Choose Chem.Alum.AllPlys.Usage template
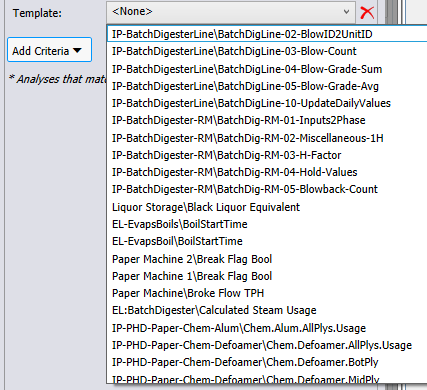The width and height of the screenshot is (427, 390). tap(267, 328)
